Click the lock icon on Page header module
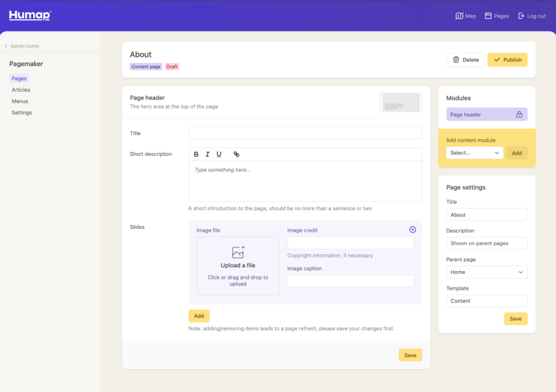 coord(519,115)
